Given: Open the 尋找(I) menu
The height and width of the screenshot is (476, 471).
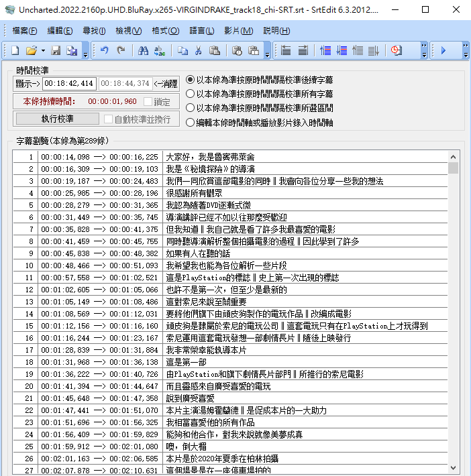Looking at the screenshot, I should click(94, 31).
